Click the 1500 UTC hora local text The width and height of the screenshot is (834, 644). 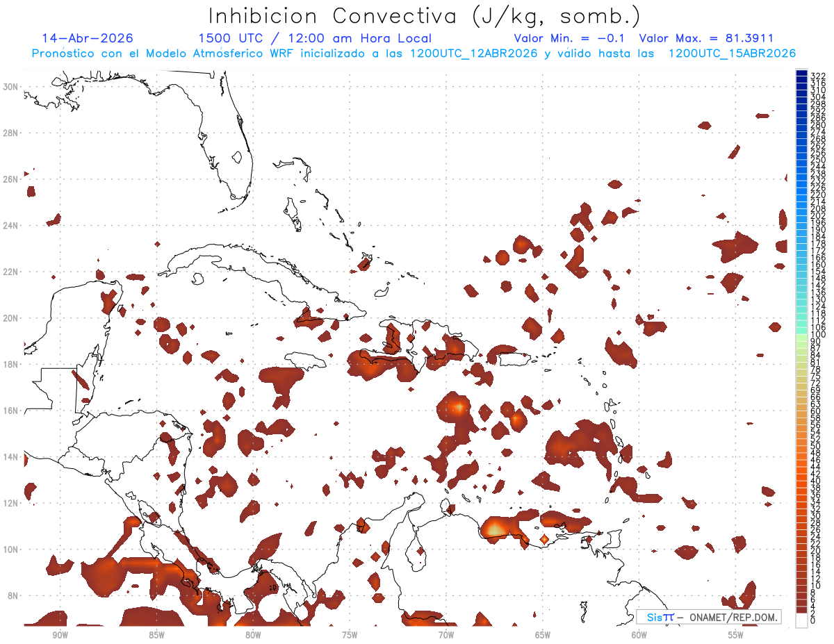click(x=314, y=38)
